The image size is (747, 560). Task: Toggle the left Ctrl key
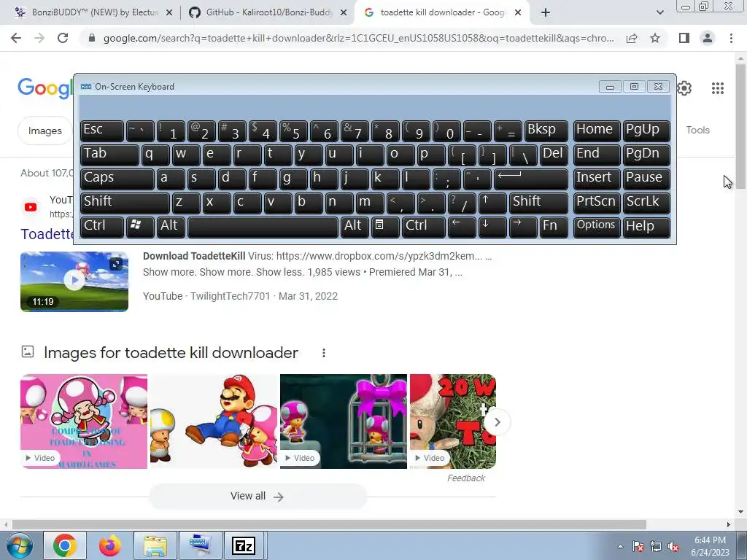102,227
